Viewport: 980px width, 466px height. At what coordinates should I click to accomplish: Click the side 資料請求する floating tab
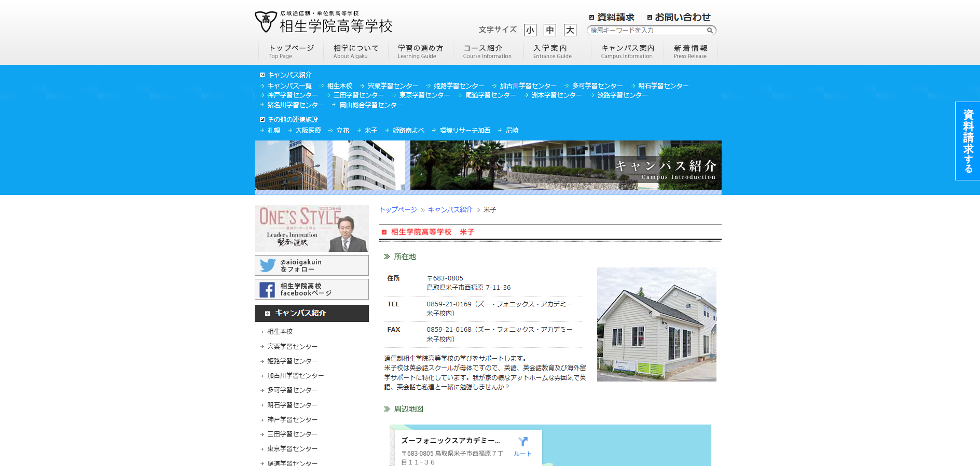[x=968, y=141]
